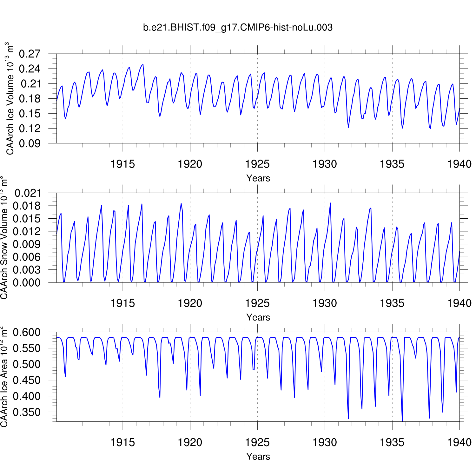The width and height of the screenshot is (476, 476).
Task: Click the CAArch Snow Volume y-axis label
Action: (x=4, y=238)
